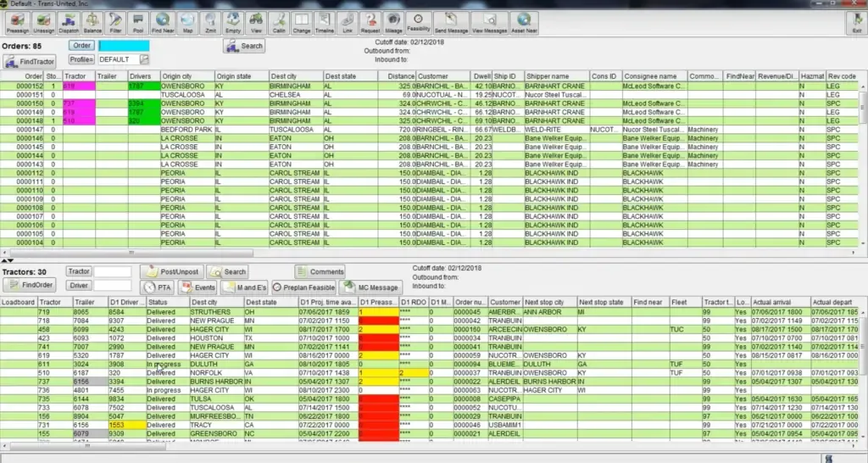This screenshot has width=868, height=463.
Task: Click the PTA clock button
Action: tap(157, 287)
